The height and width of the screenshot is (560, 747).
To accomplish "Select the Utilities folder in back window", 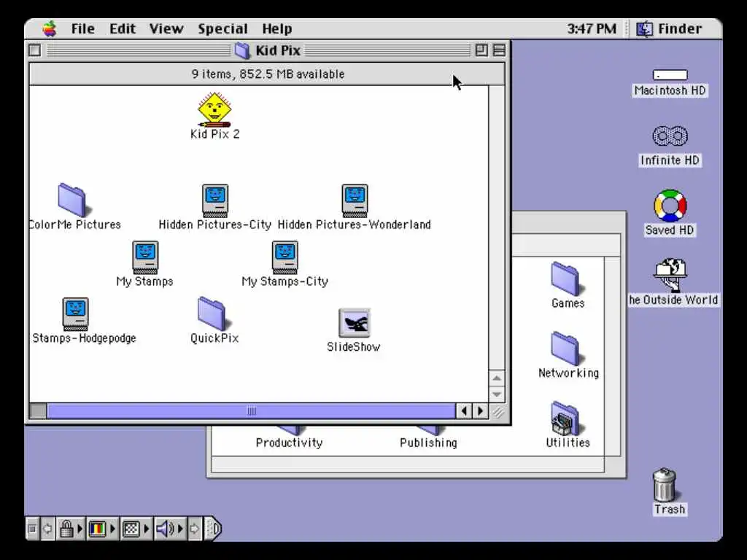I will click(565, 418).
